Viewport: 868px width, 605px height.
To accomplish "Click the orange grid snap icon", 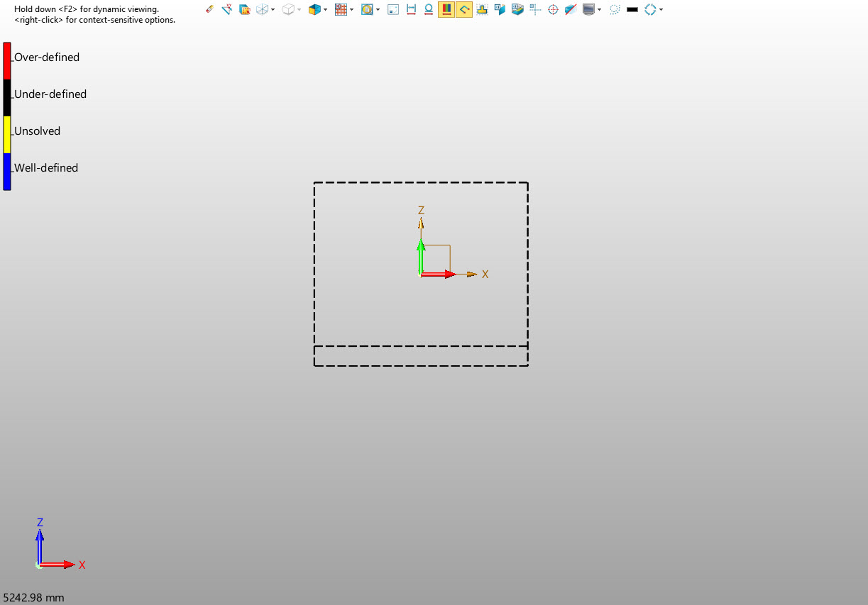I will (x=341, y=9).
